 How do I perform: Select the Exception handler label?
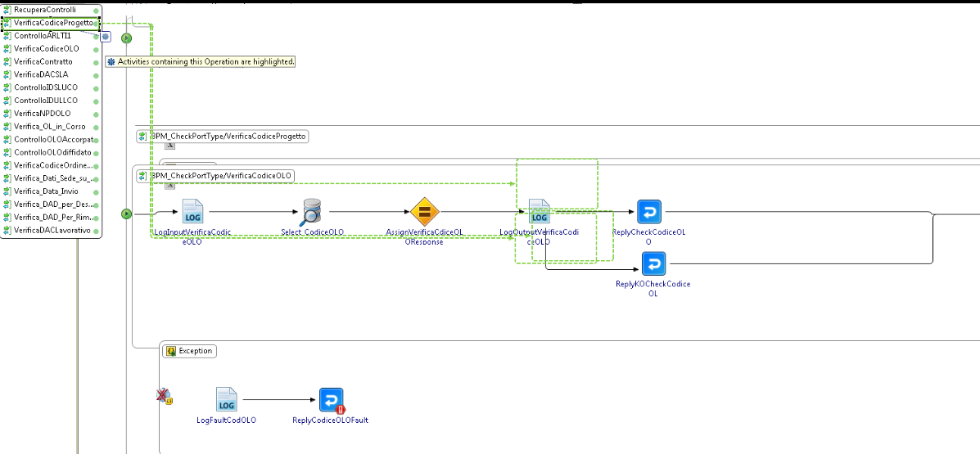coord(189,351)
